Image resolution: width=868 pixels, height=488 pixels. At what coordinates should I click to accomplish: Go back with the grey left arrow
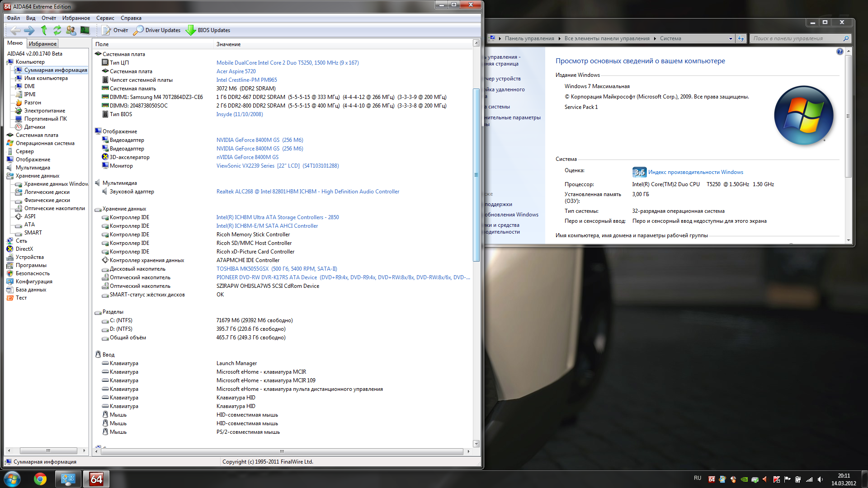point(15,30)
